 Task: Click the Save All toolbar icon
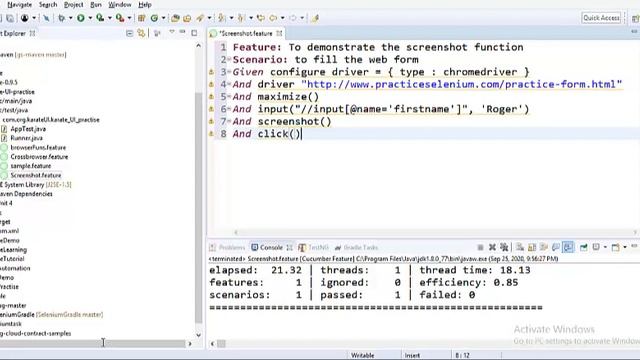point(10,18)
